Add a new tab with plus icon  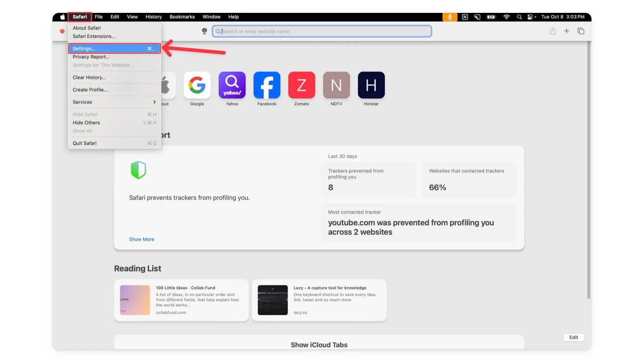click(567, 31)
